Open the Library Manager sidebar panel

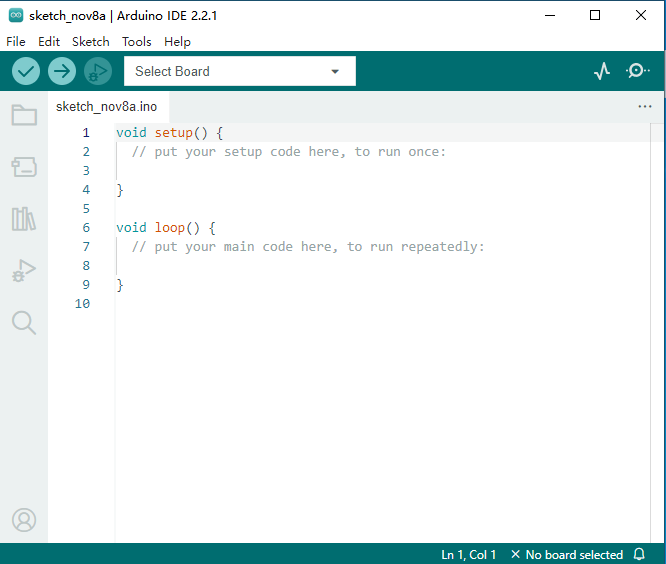pyautogui.click(x=24, y=219)
